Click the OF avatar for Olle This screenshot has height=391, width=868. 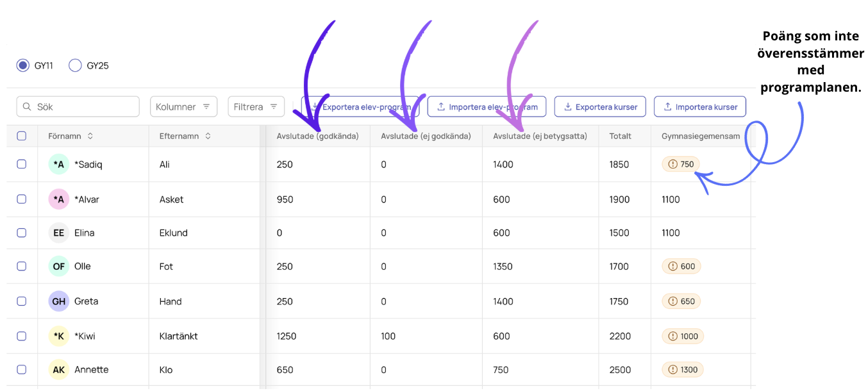click(x=59, y=267)
